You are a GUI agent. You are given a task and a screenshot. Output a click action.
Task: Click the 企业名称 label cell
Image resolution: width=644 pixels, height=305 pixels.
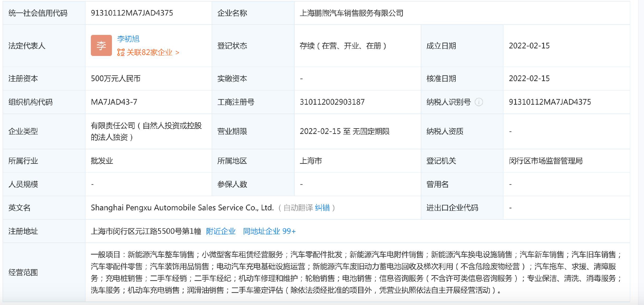tap(253, 13)
